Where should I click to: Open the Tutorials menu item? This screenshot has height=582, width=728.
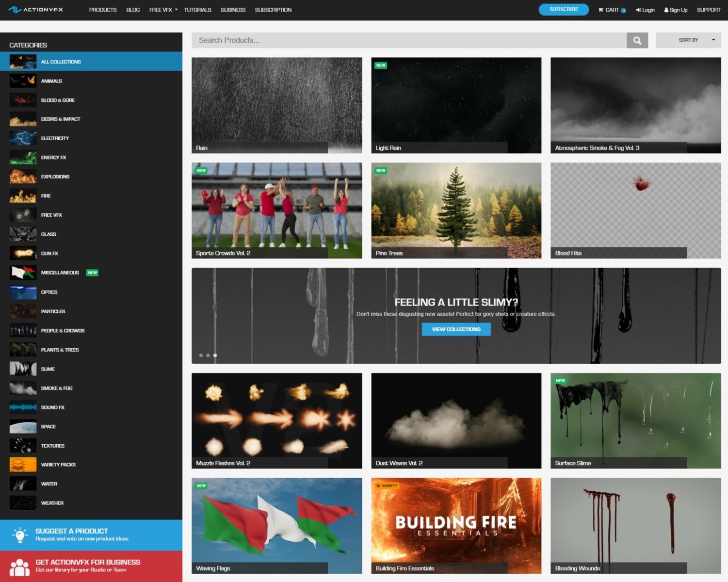(198, 9)
